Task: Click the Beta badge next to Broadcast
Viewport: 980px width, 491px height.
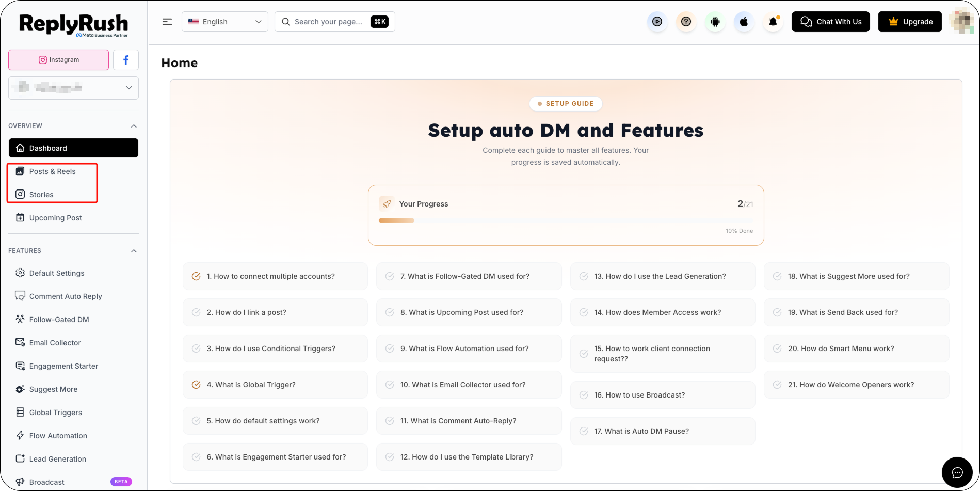Action: pos(121,482)
